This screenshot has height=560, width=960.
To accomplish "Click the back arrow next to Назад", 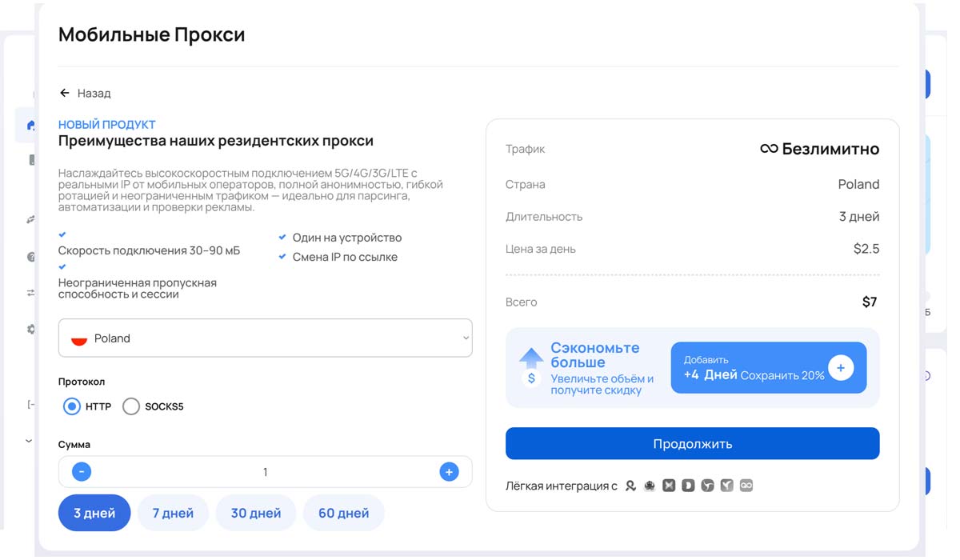I will click(x=65, y=93).
